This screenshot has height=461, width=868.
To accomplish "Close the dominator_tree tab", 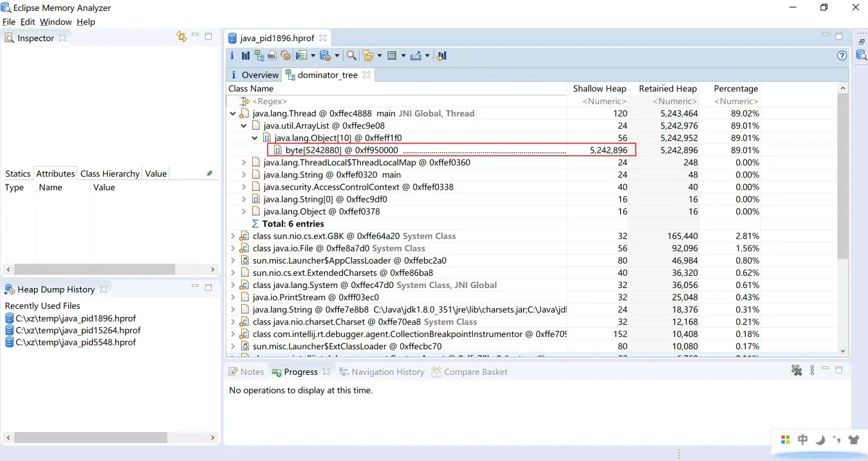I will point(366,75).
